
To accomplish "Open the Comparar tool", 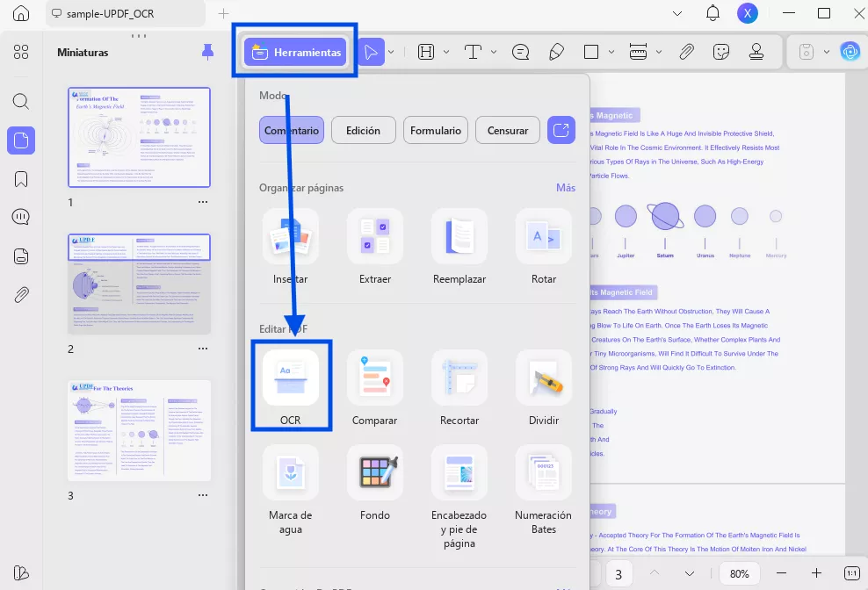I will 375,386.
